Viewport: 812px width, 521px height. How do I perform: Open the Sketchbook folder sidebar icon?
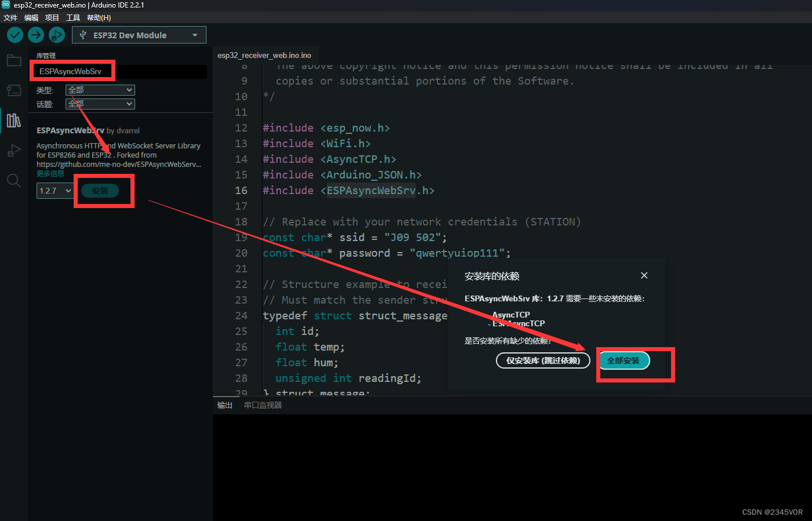click(14, 60)
